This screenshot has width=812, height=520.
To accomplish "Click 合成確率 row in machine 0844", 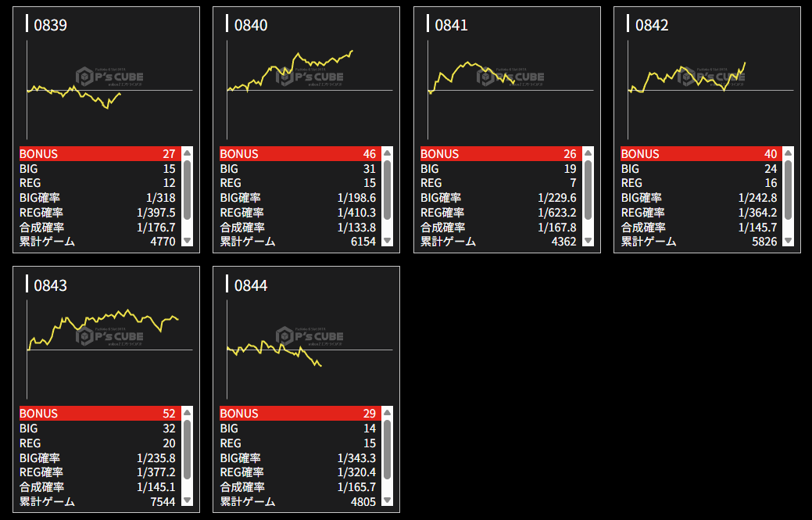I will (x=298, y=487).
